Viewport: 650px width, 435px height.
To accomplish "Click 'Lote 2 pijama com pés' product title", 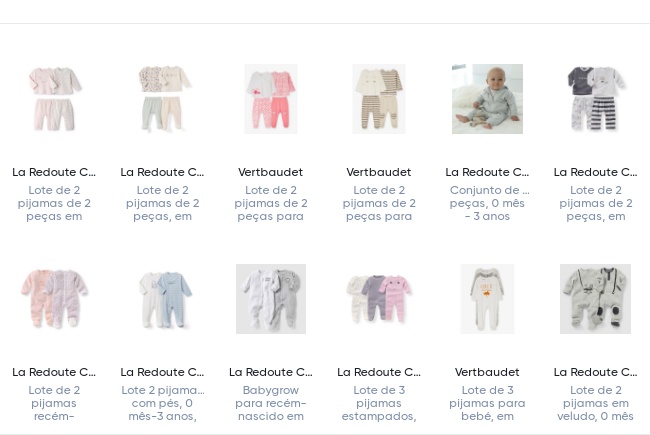I will point(163,403).
